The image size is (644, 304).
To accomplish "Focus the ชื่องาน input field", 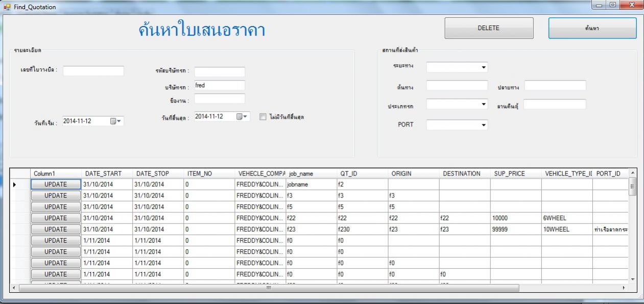I will coord(220,98).
